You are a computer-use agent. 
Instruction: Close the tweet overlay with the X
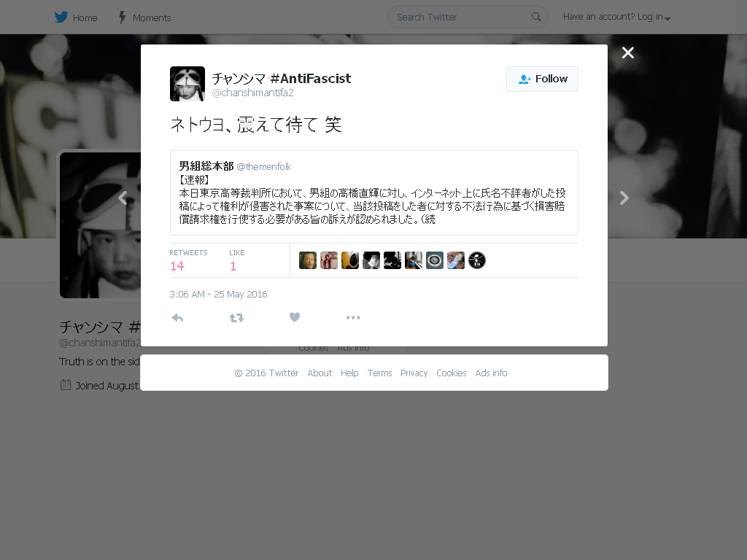[x=628, y=52]
